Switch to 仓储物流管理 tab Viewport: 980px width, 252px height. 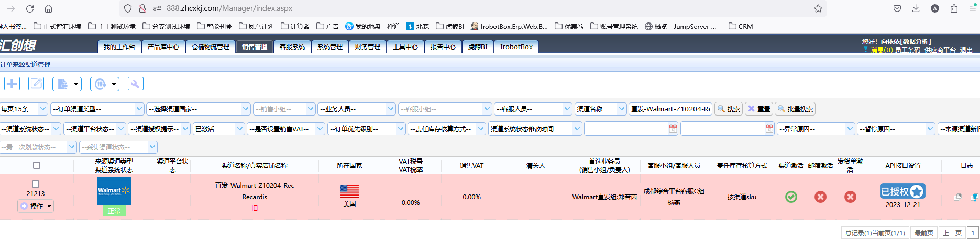[210, 47]
